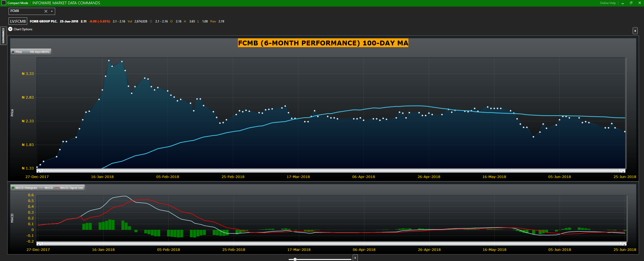Open the COMMANDS side tab
The height and width of the screenshot is (261, 644).
click(x=3, y=36)
